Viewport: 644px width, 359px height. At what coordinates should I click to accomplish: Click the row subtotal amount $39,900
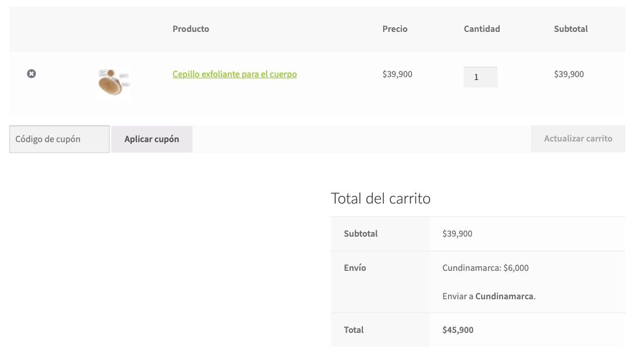click(x=569, y=74)
